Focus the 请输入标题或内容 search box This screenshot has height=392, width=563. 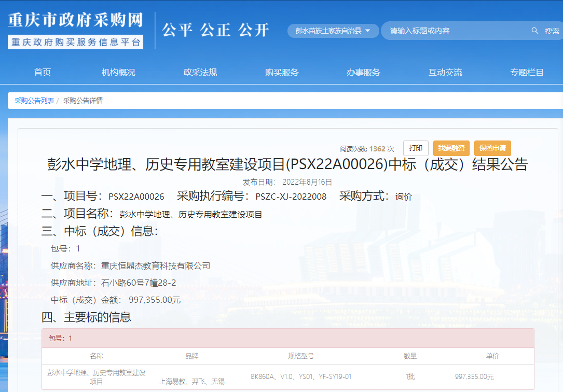457,31
